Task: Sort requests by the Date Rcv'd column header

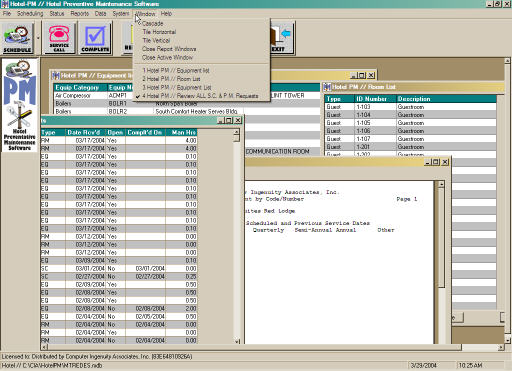Action: (x=86, y=132)
